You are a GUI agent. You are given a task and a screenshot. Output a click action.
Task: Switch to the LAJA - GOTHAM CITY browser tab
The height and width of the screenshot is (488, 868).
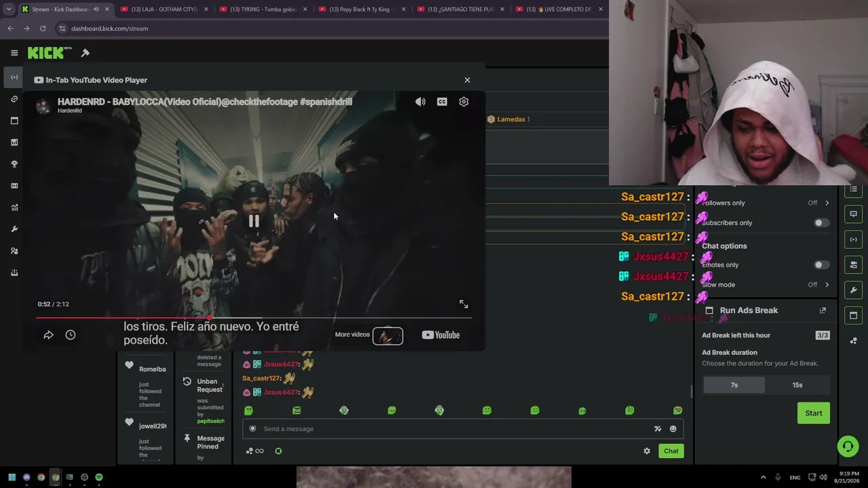point(165,9)
